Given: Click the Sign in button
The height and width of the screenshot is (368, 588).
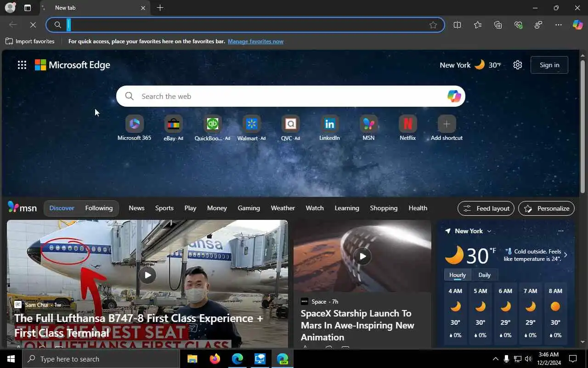Looking at the screenshot, I should [x=549, y=65].
